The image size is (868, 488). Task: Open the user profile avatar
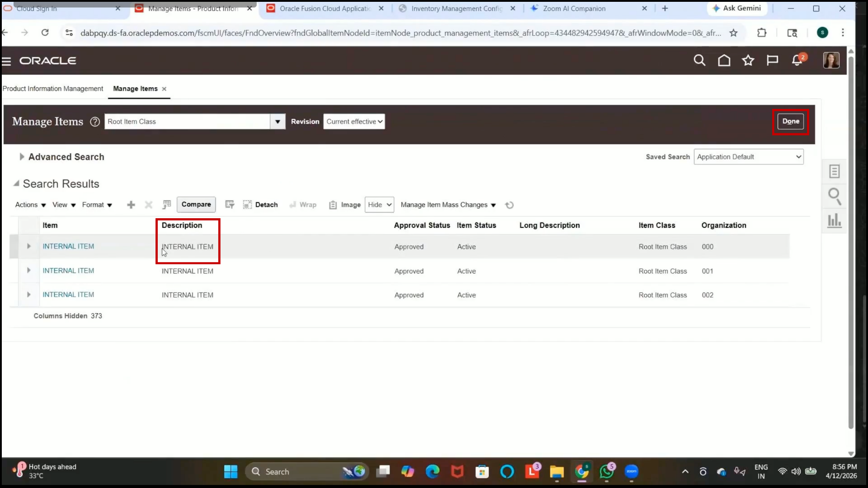[x=831, y=60]
